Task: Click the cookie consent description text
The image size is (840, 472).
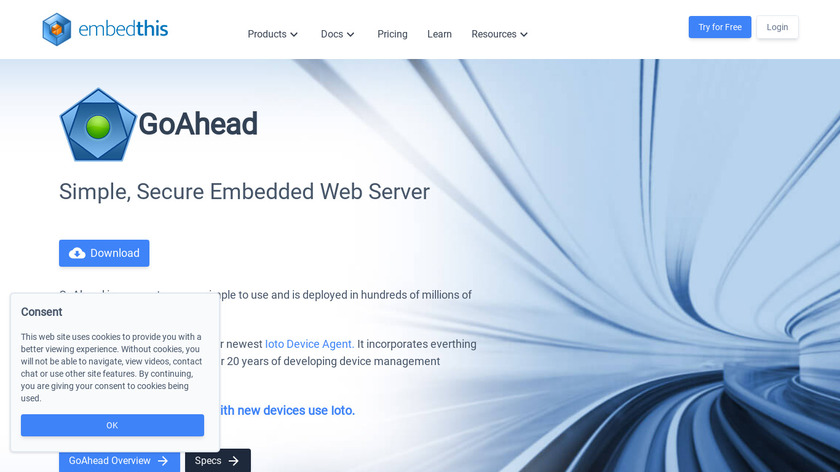Action: [111, 368]
